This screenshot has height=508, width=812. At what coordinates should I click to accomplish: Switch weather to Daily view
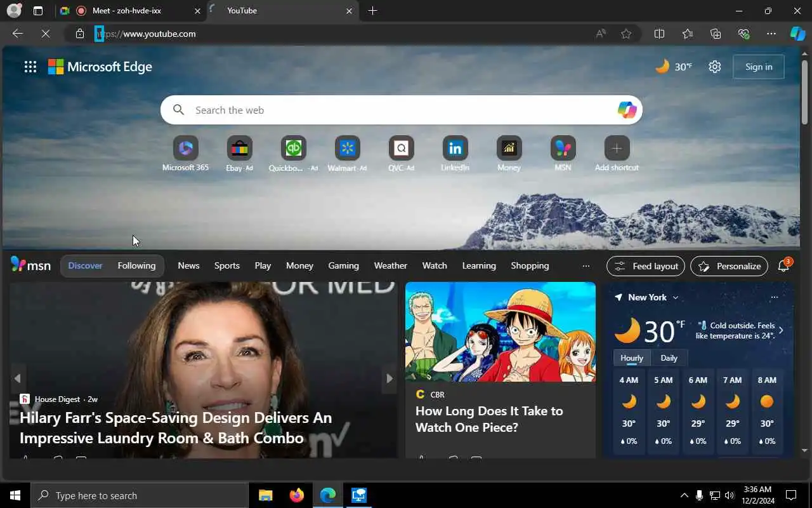pyautogui.click(x=669, y=358)
